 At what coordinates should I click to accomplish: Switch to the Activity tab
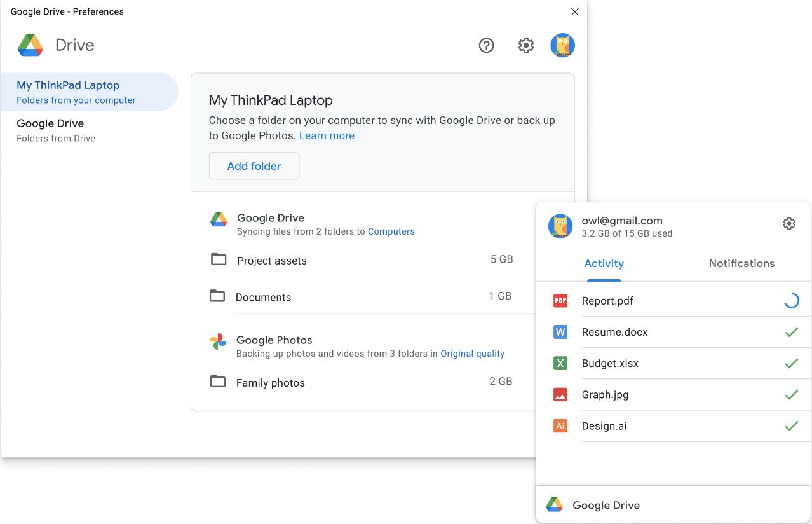(604, 263)
